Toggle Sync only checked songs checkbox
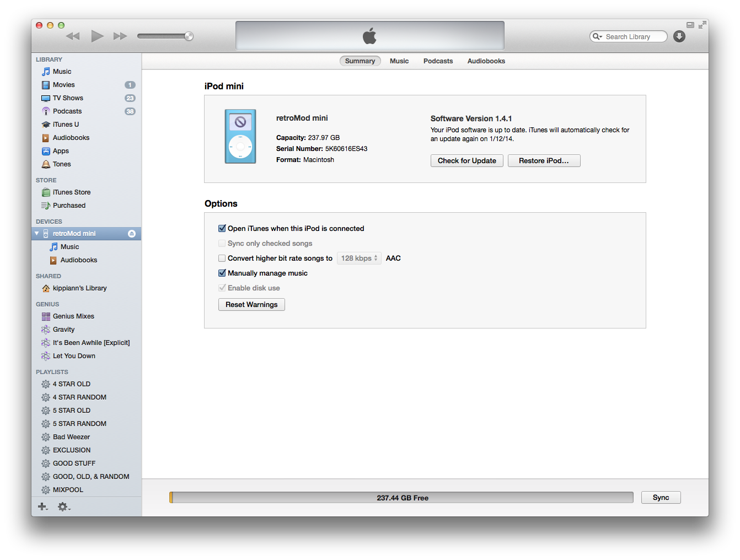Image resolution: width=740 pixels, height=560 pixels. point(222,244)
